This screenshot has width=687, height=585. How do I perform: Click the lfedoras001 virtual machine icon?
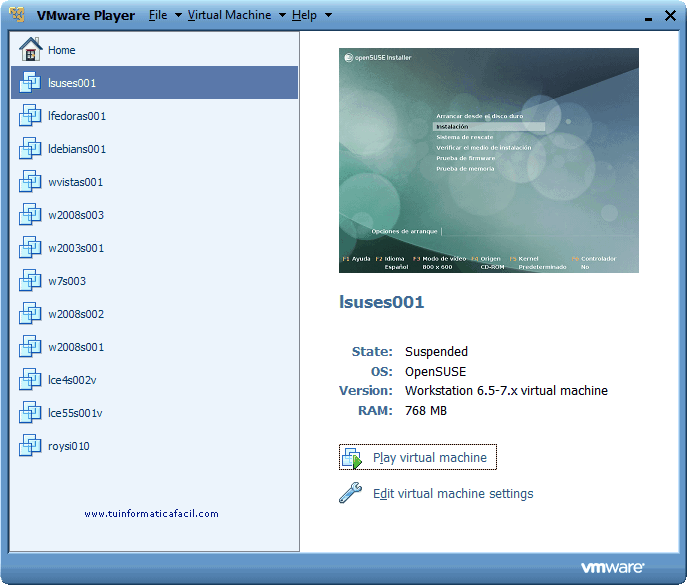click(x=30, y=115)
